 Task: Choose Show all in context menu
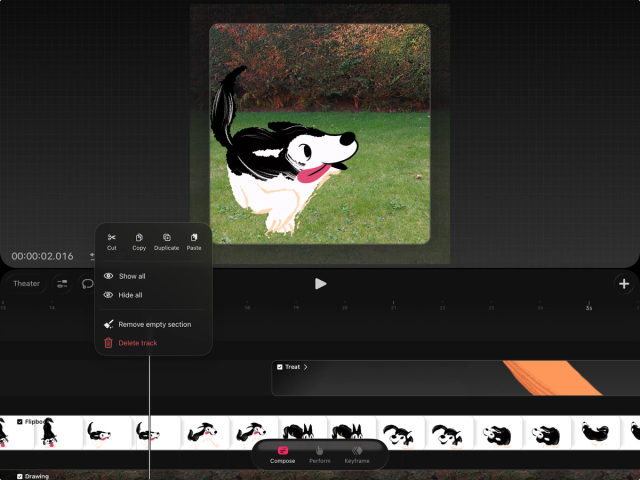tap(124, 276)
